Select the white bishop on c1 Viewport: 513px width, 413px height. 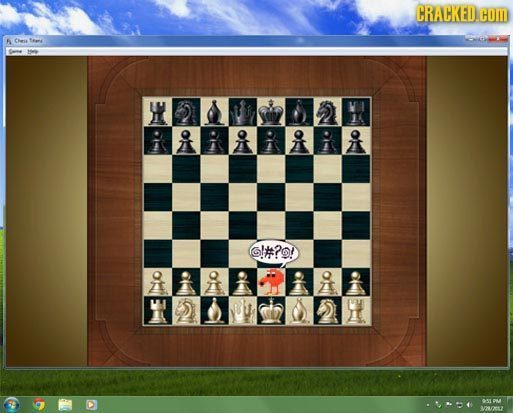214,311
